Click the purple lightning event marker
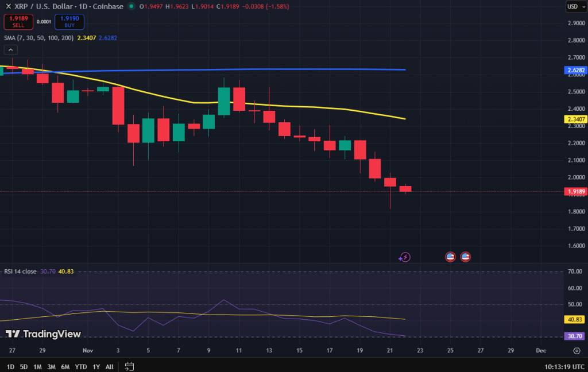Screen dimensions: 588x372 [x=405, y=257]
